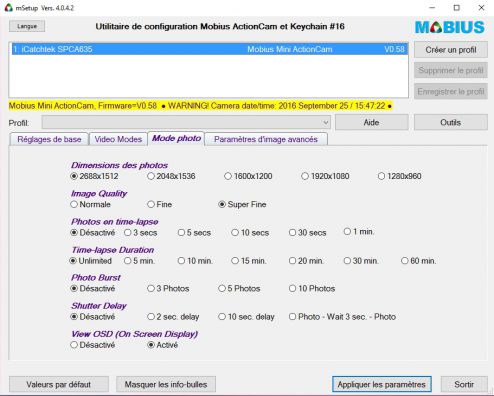Choose Fine image quality
This screenshot has width=494, height=396.
click(x=160, y=204)
